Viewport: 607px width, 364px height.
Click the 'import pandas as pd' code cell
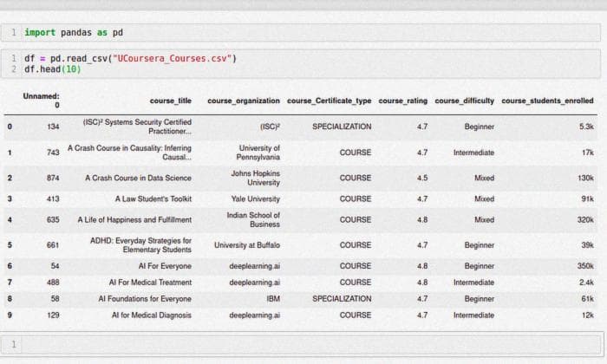[x=300, y=32]
